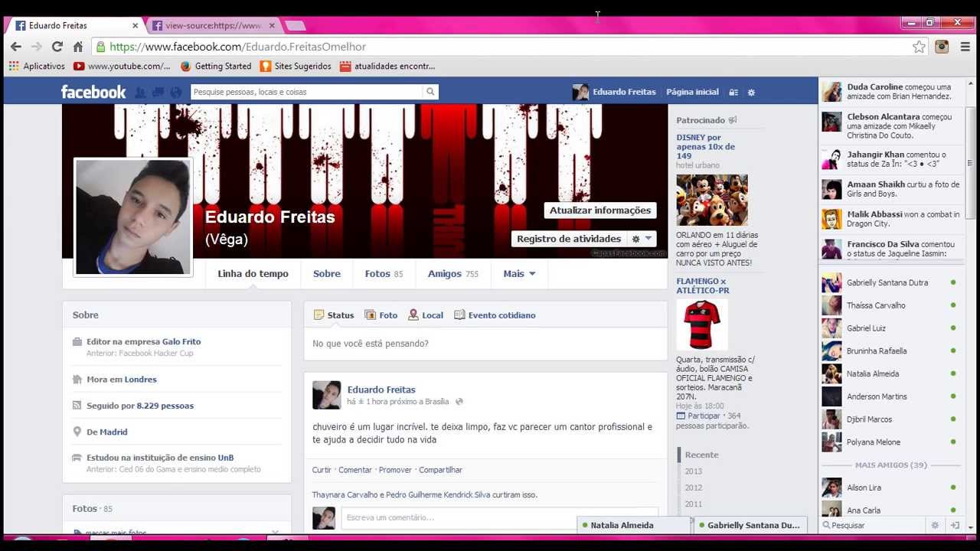The height and width of the screenshot is (551, 980).
Task: Open Sites Sugeridos bookmark
Action: [x=296, y=66]
